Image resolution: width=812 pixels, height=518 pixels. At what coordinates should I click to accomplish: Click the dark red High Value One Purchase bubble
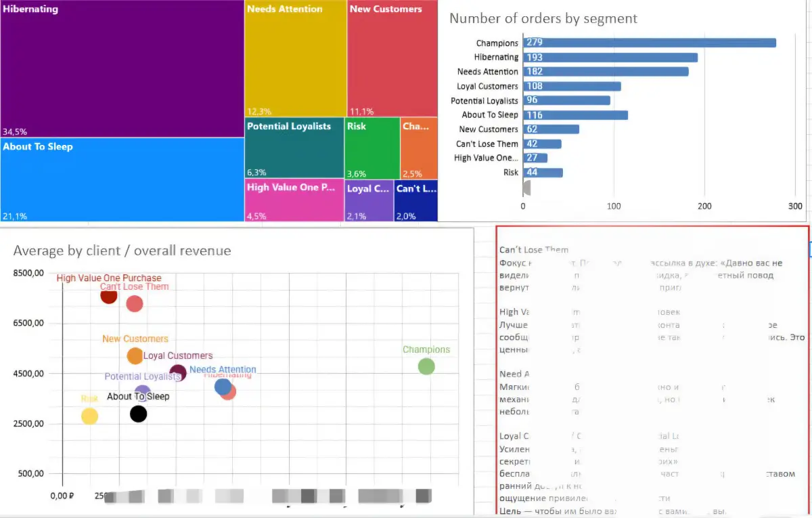[108, 295]
